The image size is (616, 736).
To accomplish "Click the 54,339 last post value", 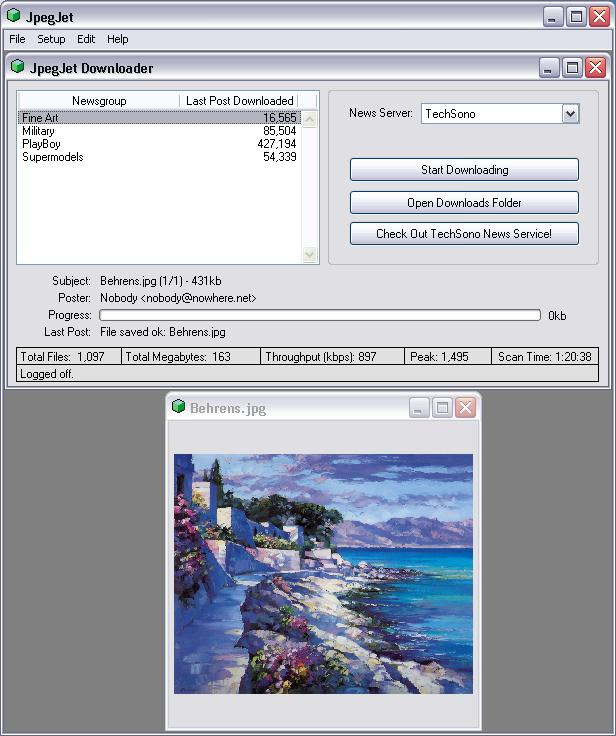I will click(x=280, y=157).
